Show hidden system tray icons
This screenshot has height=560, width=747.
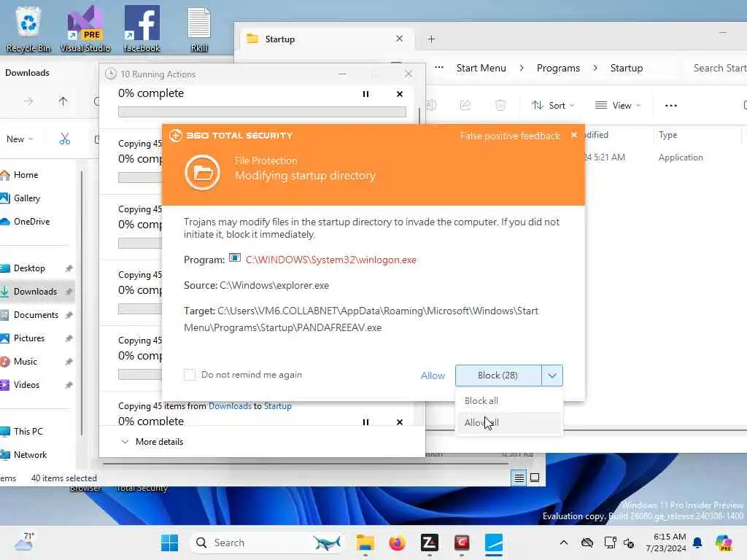563,542
